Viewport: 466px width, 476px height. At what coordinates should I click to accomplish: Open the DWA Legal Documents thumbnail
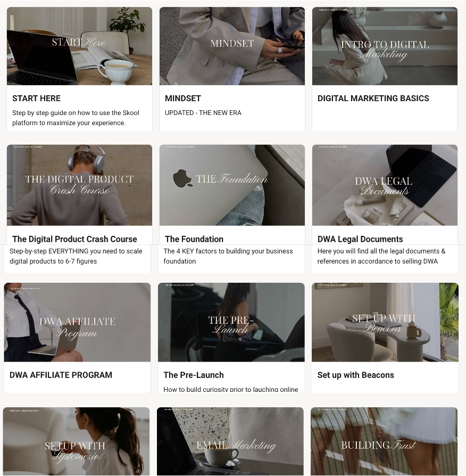[385, 185]
